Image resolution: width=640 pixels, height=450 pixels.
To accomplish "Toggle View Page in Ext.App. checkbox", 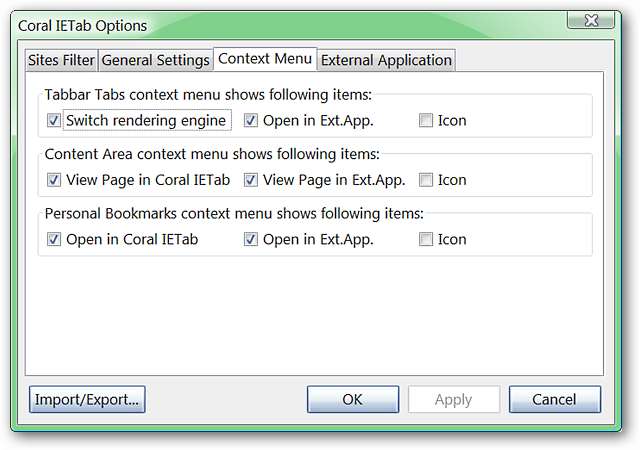I will click(251, 180).
